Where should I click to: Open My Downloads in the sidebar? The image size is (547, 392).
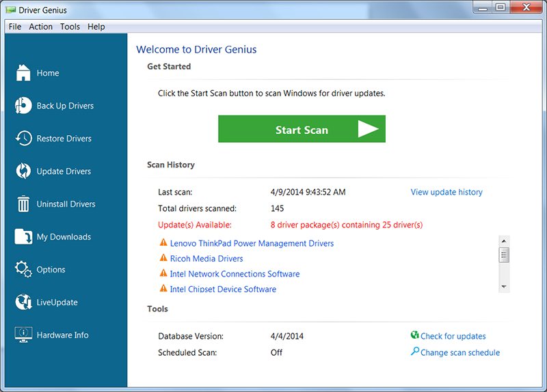click(x=64, y=237)
